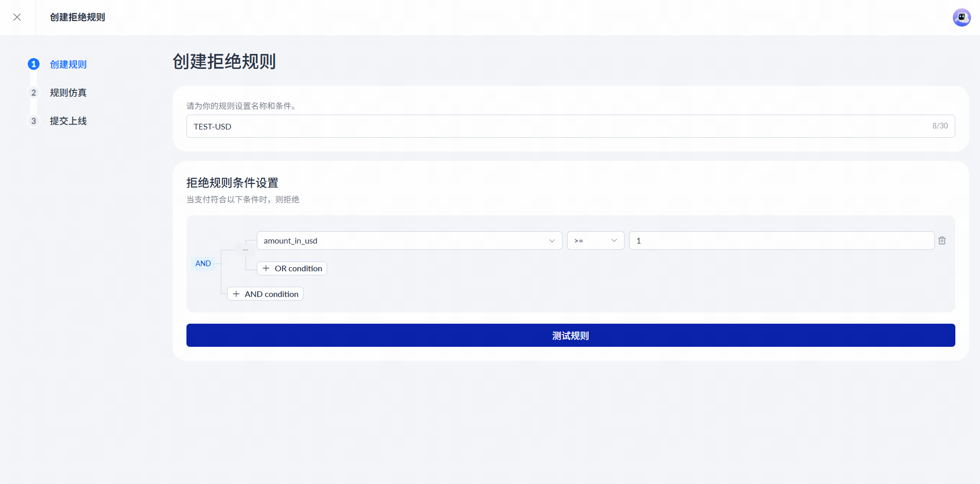
Task: Click the AND logic tag
Action: [203, 264]
